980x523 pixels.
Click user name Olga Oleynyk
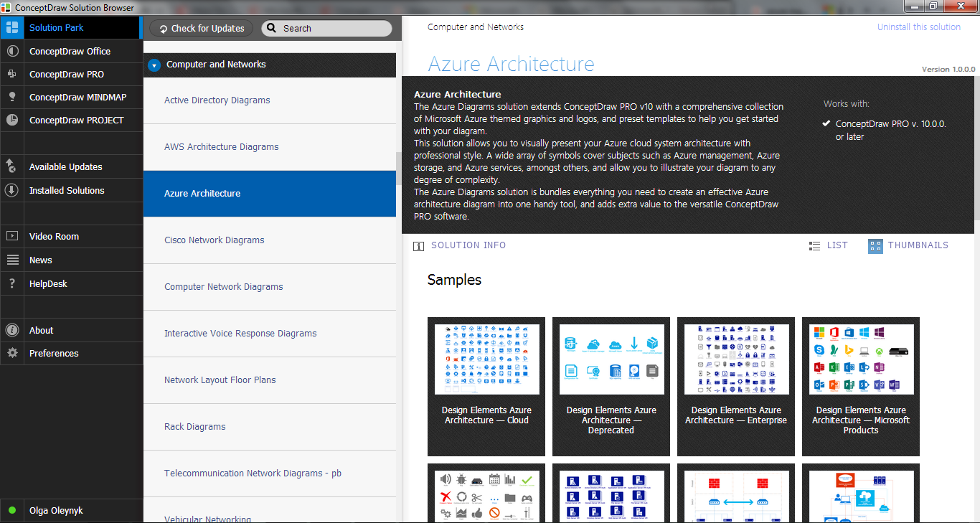click(56, 511)
